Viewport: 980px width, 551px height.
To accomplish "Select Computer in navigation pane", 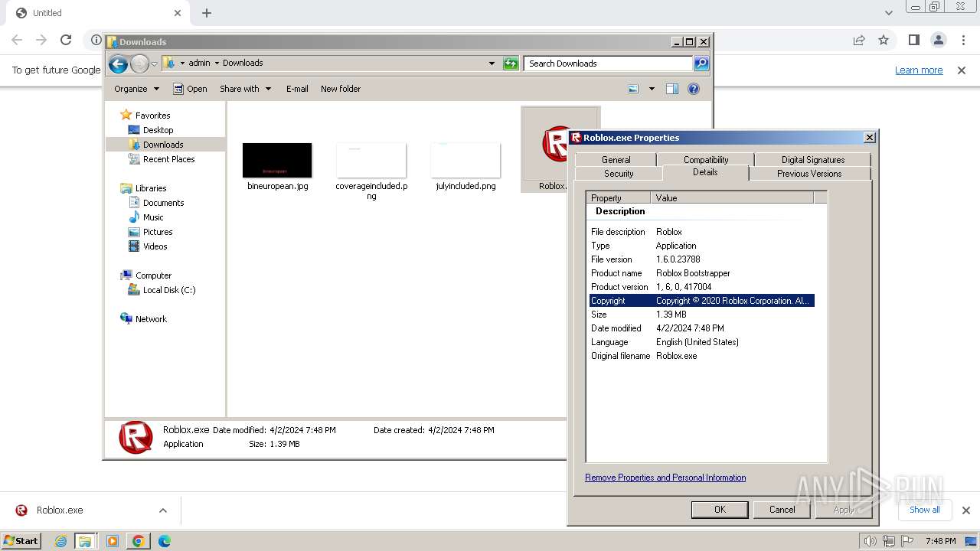I will pos(153,275).
